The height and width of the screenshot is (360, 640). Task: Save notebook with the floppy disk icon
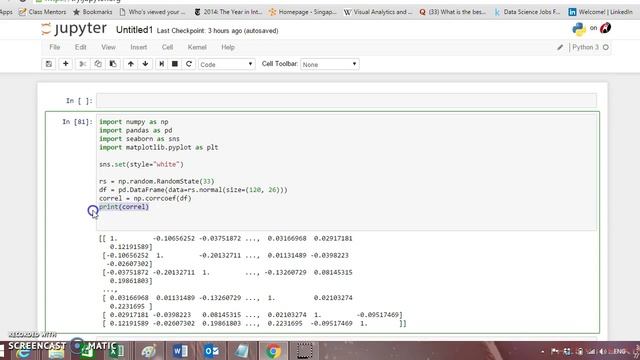point(49,64)
